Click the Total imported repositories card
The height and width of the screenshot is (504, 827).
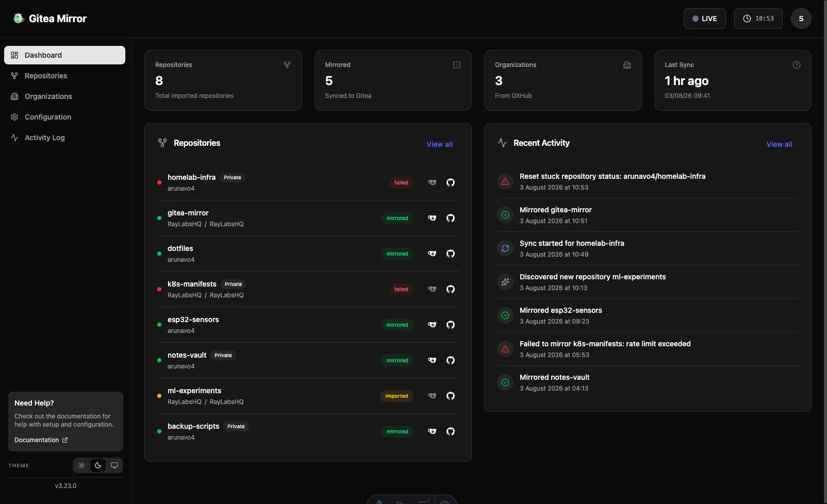click(x=223, y=80)
